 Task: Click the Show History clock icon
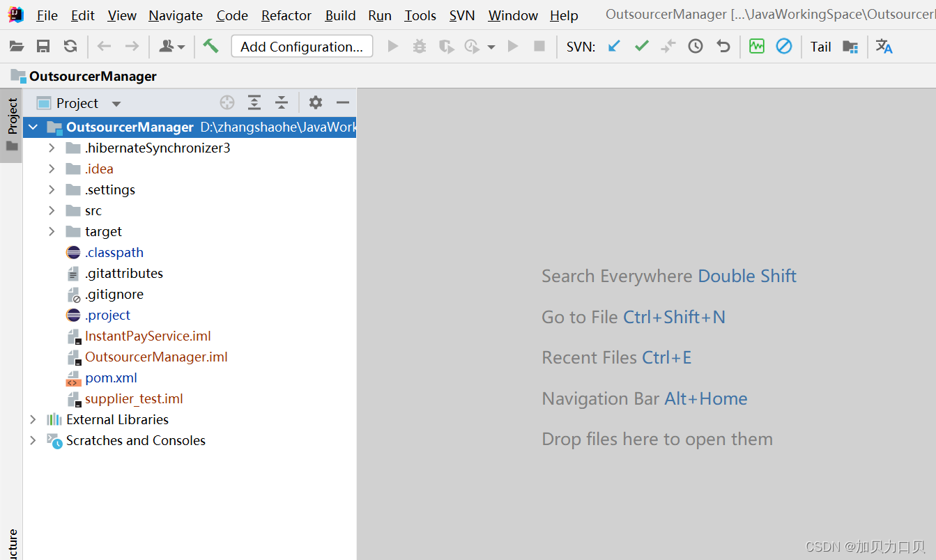[x=696, y=47]
